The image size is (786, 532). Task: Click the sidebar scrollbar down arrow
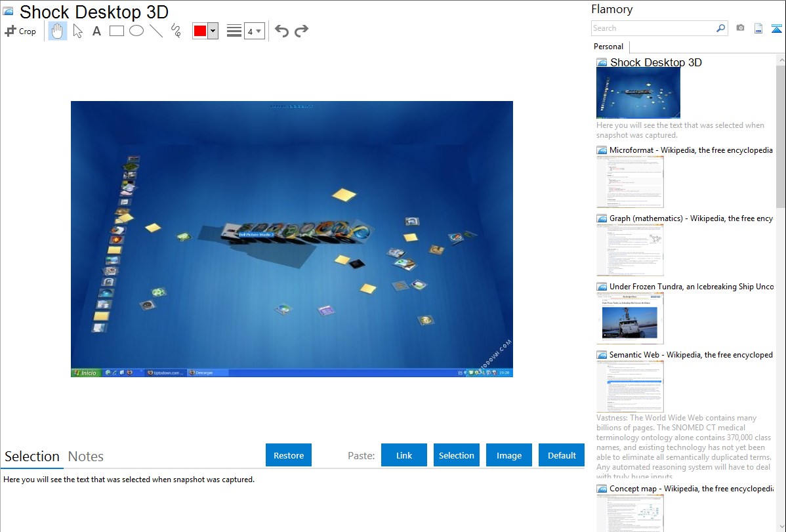coord(781,527)
